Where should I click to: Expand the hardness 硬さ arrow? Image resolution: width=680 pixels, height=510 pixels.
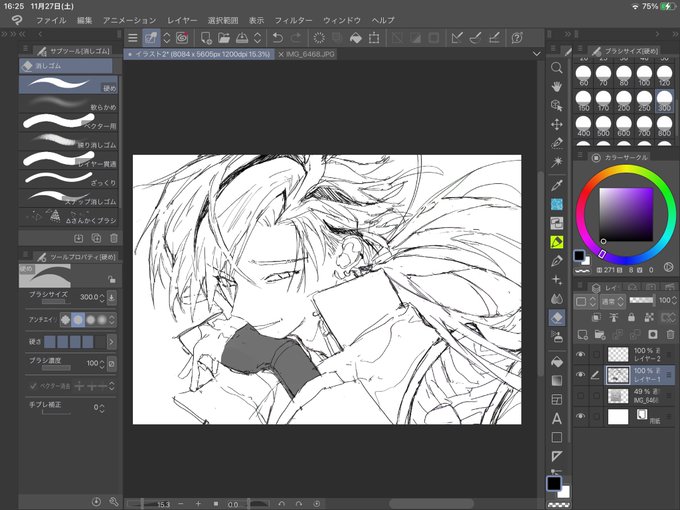111,342
